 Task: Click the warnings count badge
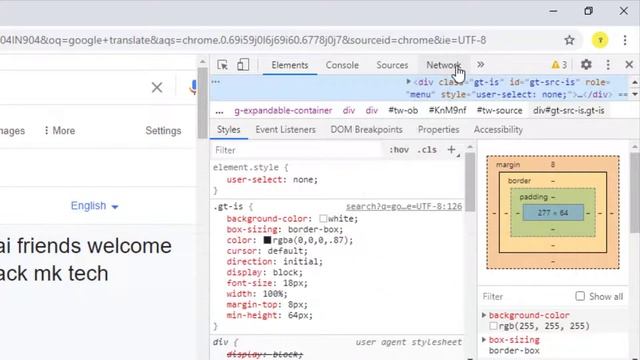[559, 65]
